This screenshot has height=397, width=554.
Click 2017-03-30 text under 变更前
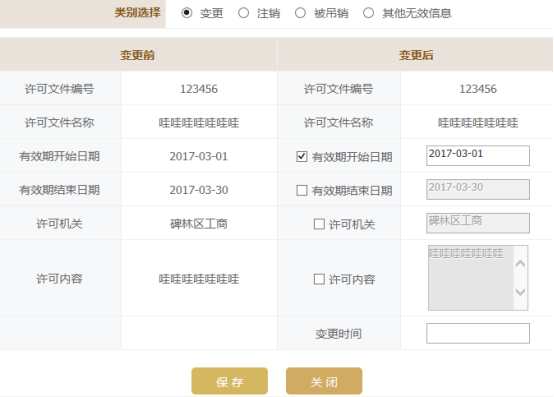(x=199, y=190)
